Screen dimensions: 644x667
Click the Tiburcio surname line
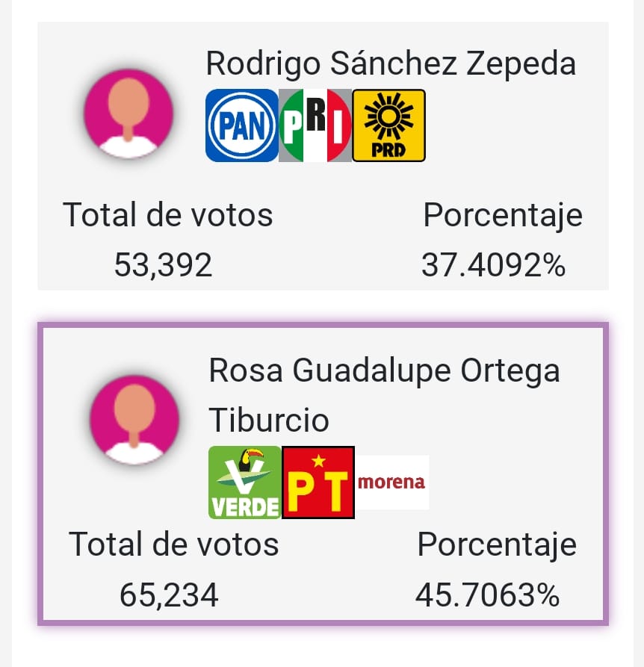click(269, 420)
